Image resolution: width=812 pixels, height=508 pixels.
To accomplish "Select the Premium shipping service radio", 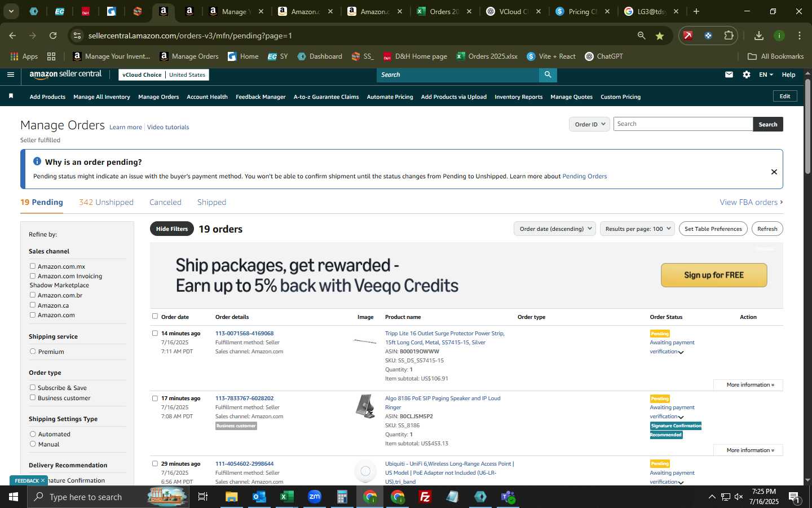I will click(33, 351).
